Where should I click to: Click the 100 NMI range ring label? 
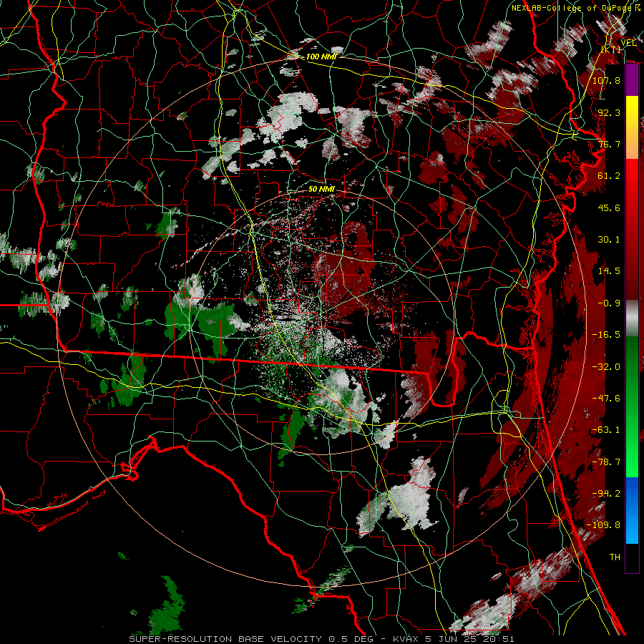click(x=321, y=57)
